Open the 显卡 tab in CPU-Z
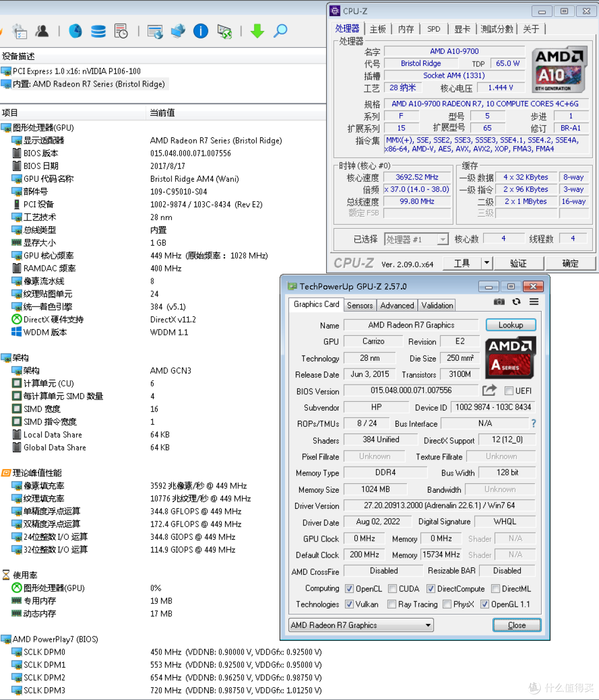The height and width of the screenshot is (700, 599). click(462, 29)
